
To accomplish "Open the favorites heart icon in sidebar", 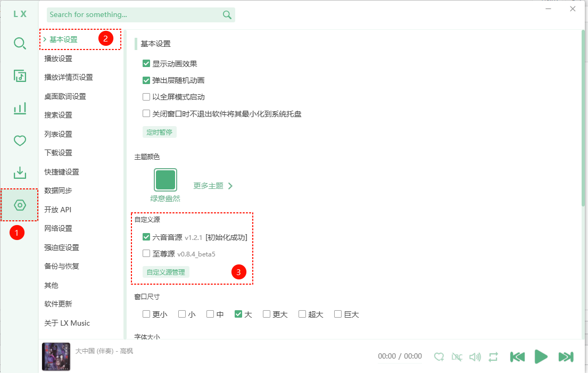I will point(20,141).
